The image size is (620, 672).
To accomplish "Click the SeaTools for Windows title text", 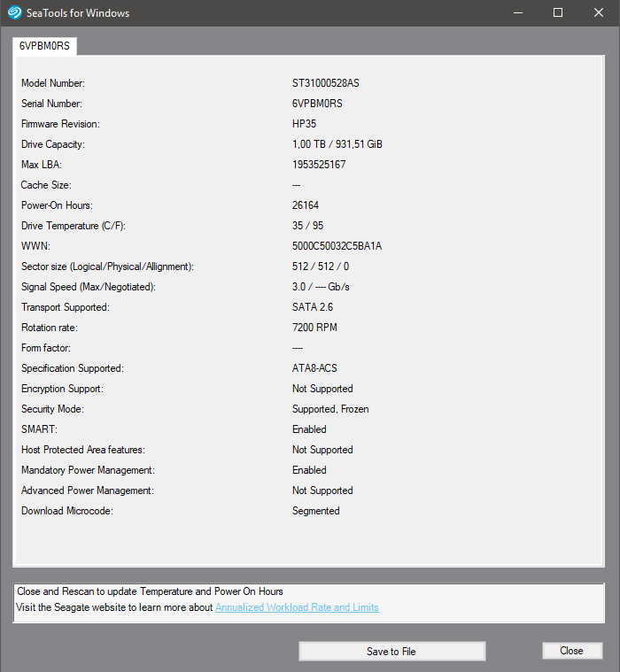I will click(78, 13).
